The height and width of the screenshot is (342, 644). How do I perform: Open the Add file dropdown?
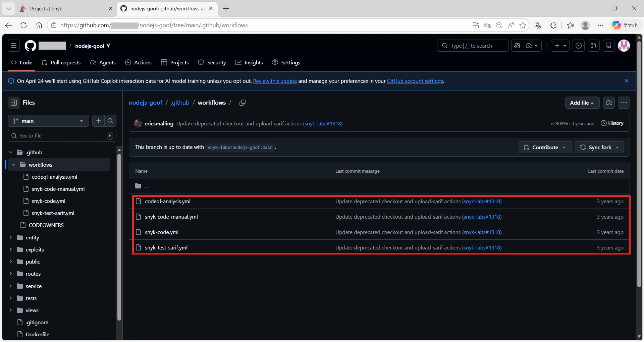click(582, 103)
